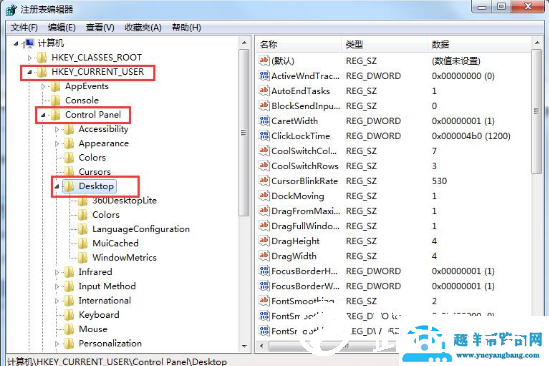Click the values pane vertical scrollbar thumb

point(537,111)
